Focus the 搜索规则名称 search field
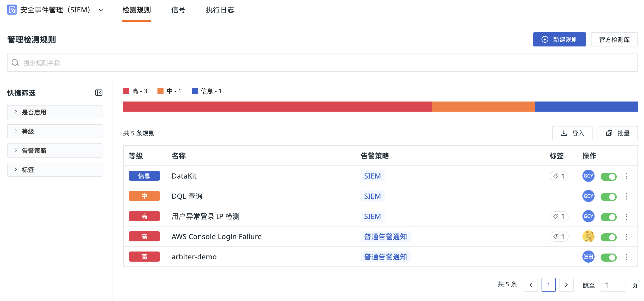The width and height of the screenshot is (644, 301). pos(322,63)
